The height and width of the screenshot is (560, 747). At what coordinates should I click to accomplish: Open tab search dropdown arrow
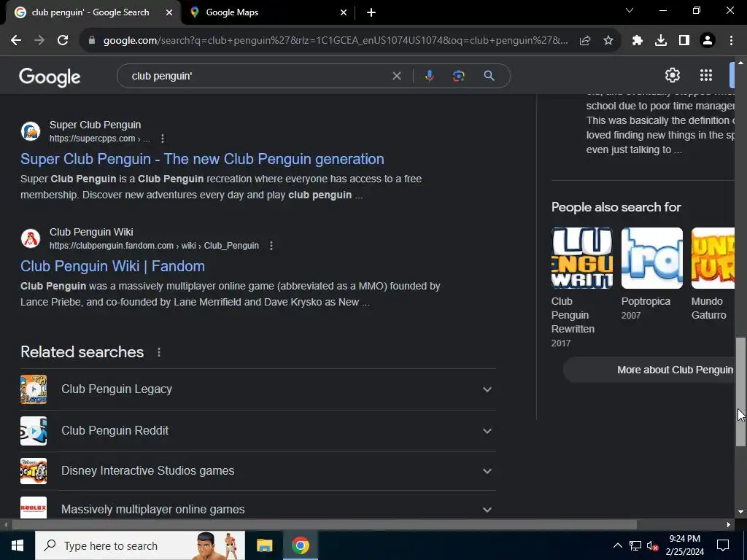(x=630, y=10)
